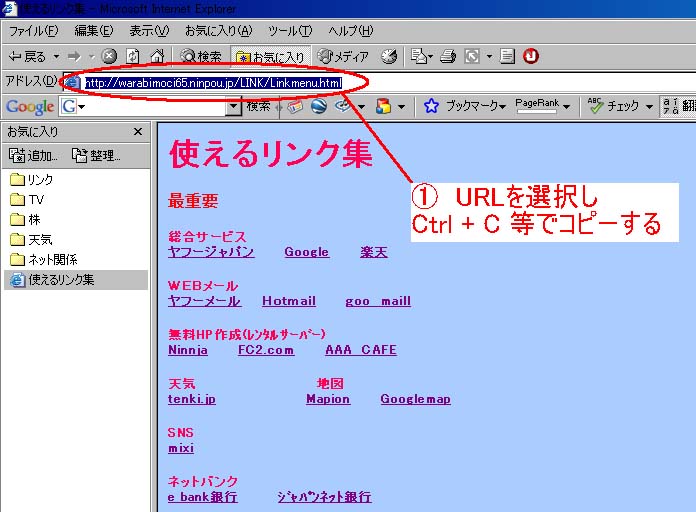Viewport: 696px width, 512px height.
Task: Open the Google link under 総合サービス
Action: click(307, 252)
